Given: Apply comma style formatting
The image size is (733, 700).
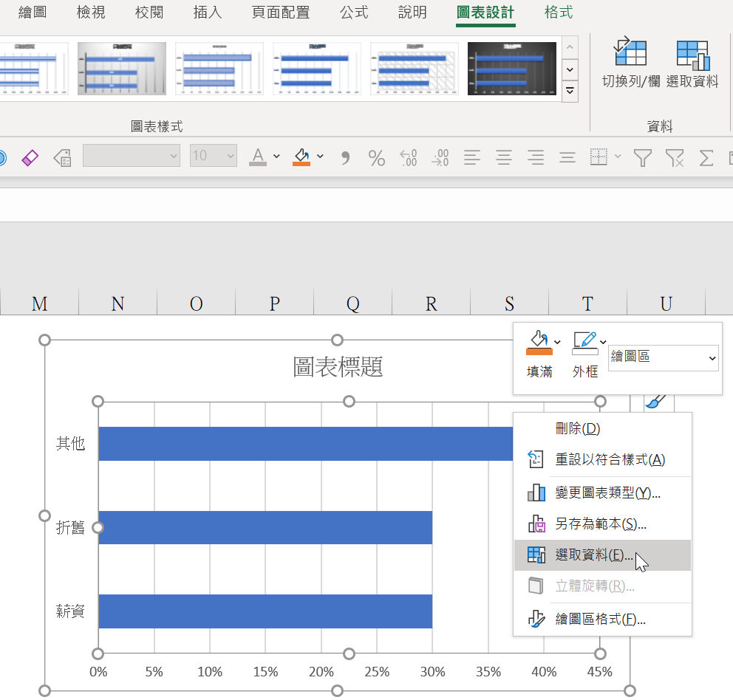Looking at the screenshot, I should pos(345,157).
